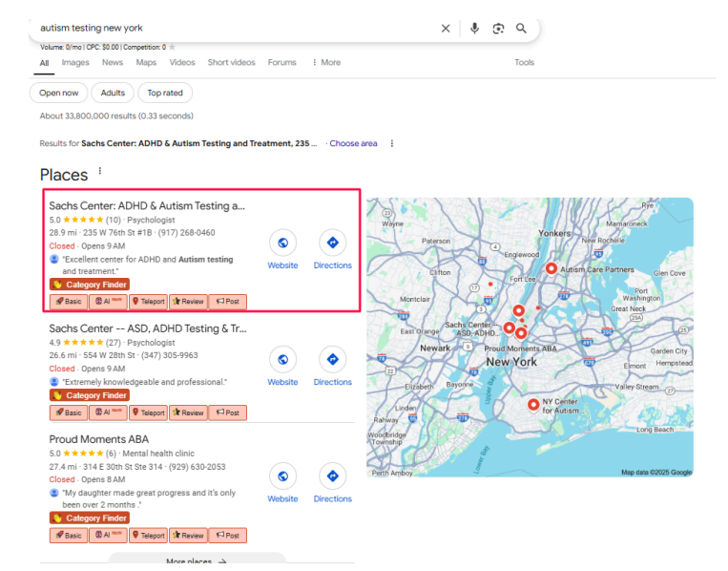The width and height of the screenshot is (728, 571).
Task: Click 'Excellent center for ADHD' review snippet
Action: (x=148, y=265)
